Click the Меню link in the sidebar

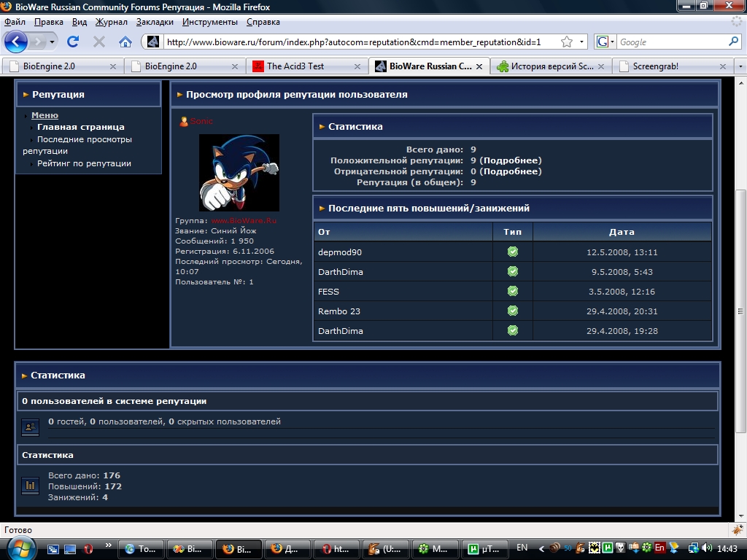pos(44,115)
